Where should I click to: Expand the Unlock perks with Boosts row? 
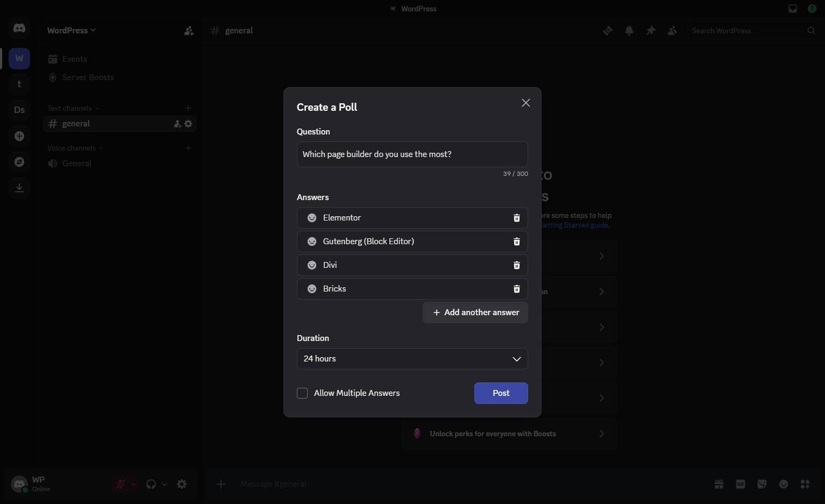[509, 434]
